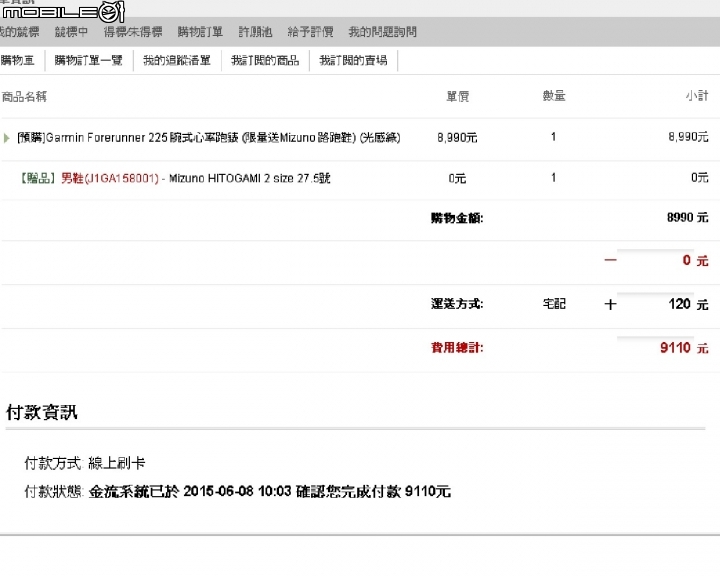
Task: Switch to the 我訂閱的商品 tab
Action: (265, 60)
